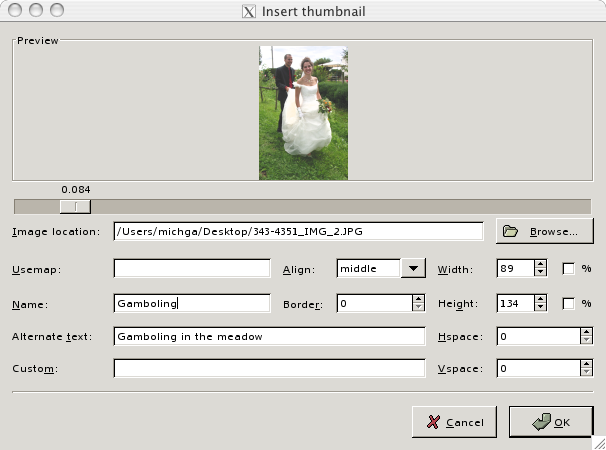Increase the Width value with up arrow
The height and width of the screenshot is (450, 606).
541,264
